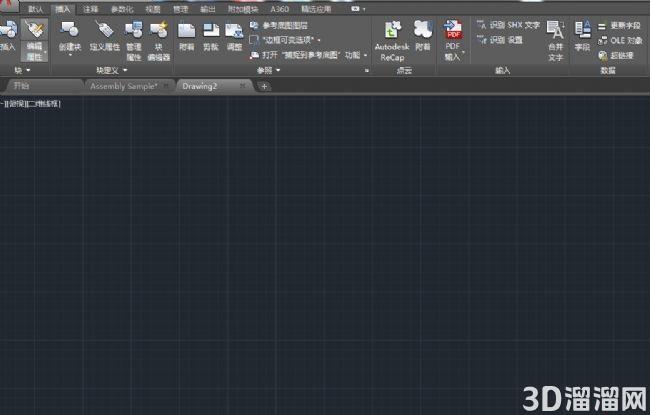Click Underlay Layers (参考底图图层) icon
Viewport: 651px width, 415px height.
(x=254, y=26)
